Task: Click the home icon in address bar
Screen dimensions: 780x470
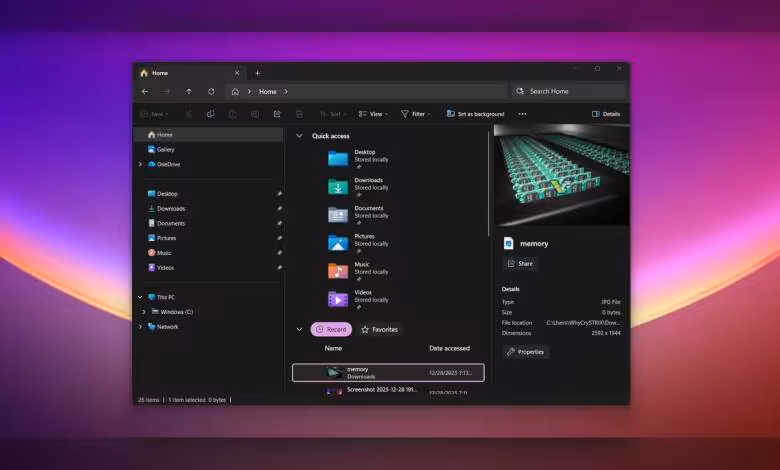Action: pos(235,92)
